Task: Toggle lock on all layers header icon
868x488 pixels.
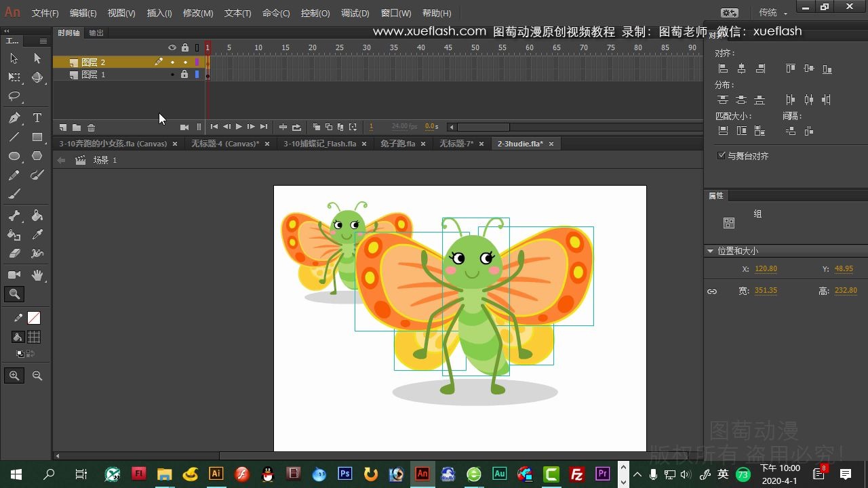Action: [184, 47]
